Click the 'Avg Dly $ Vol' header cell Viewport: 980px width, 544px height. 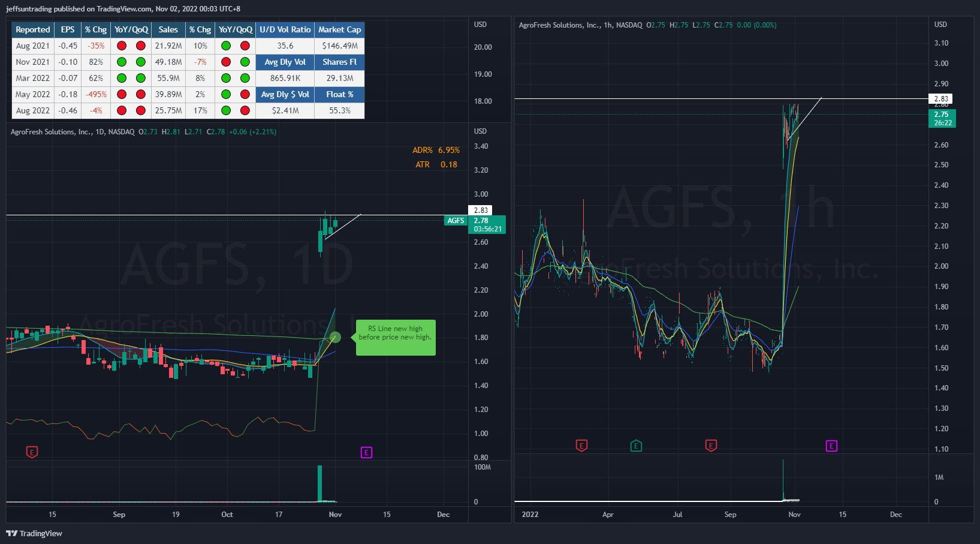285,94
